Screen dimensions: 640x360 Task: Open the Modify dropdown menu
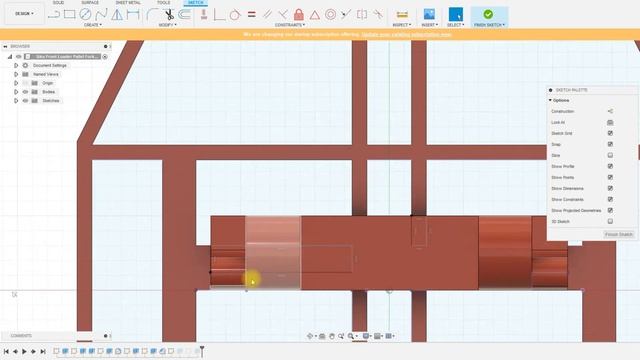(x=167, y=25)
